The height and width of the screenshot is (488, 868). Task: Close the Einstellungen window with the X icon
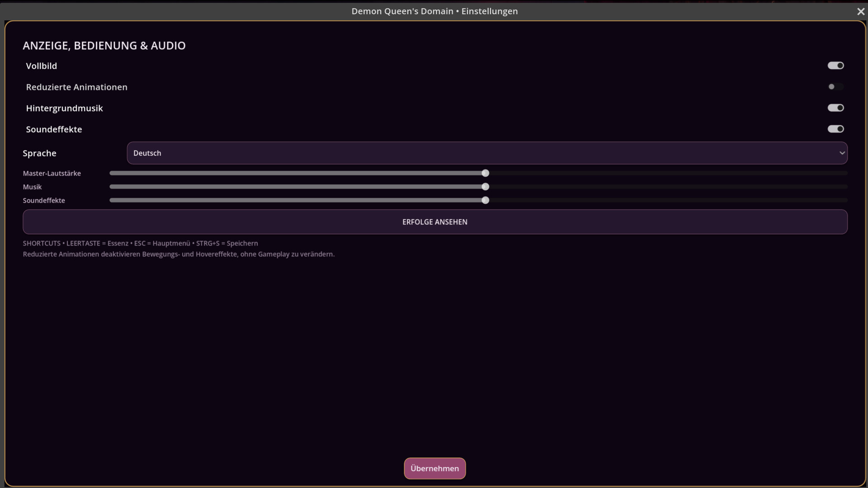point(860,12)
